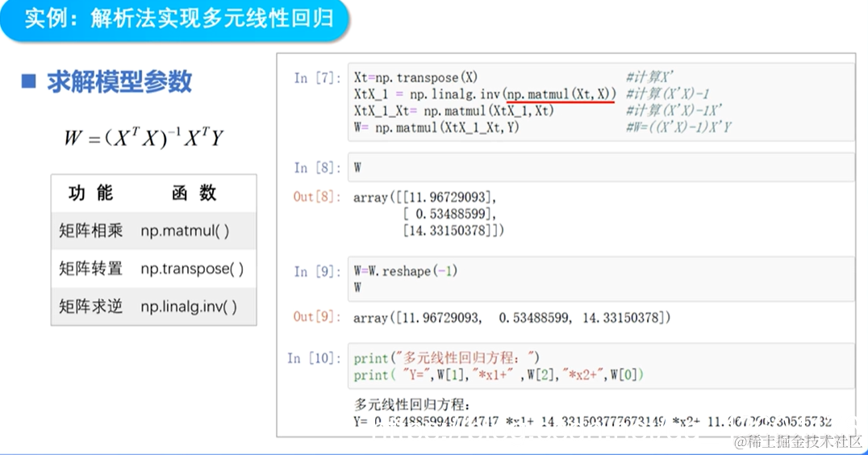Click output value 14.33150378 in Out[8]
Image resolution: width=868 pixels, height=455 pixels.
tap(447, 230)
